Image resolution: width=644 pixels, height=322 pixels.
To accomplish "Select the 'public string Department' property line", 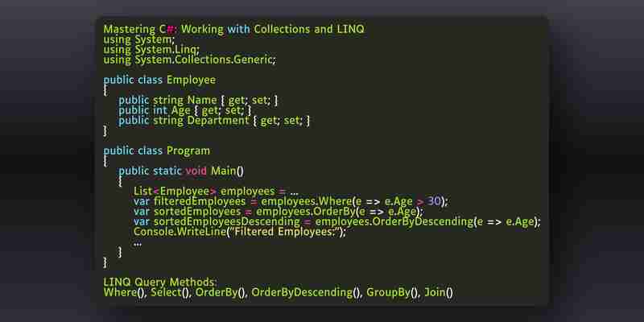I will tap(214, 121).
